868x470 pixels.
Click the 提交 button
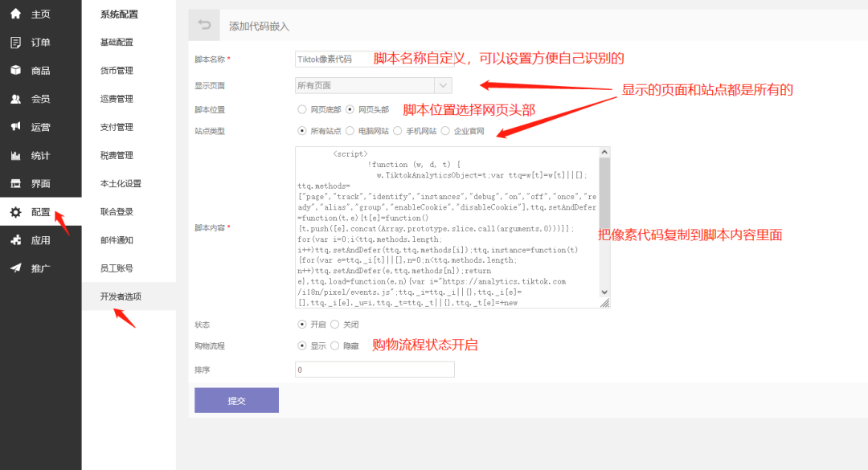pyautogui.click(x=236, y=400)
